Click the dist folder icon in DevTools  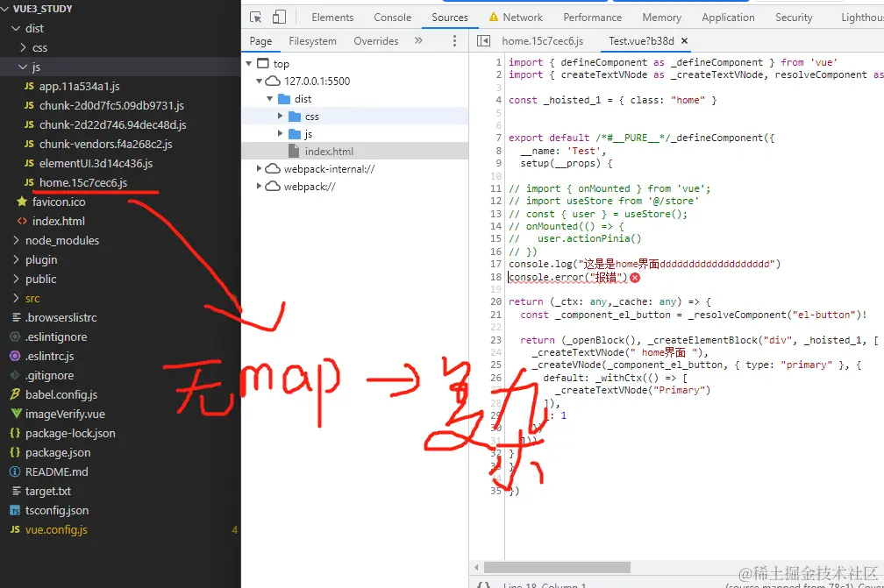pyautogui.click(x=284, y=99)
